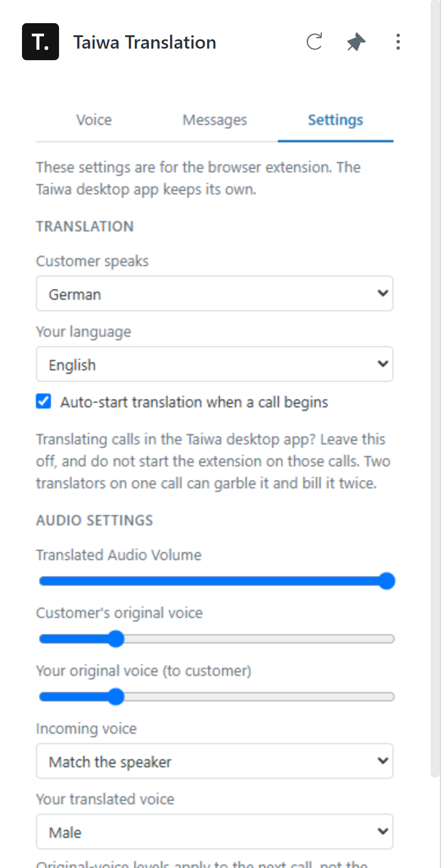The width and height of the screenshot is (441, 868).
Task: Pin the Taiwa Translation panel
Action: [x=356, y=42]
